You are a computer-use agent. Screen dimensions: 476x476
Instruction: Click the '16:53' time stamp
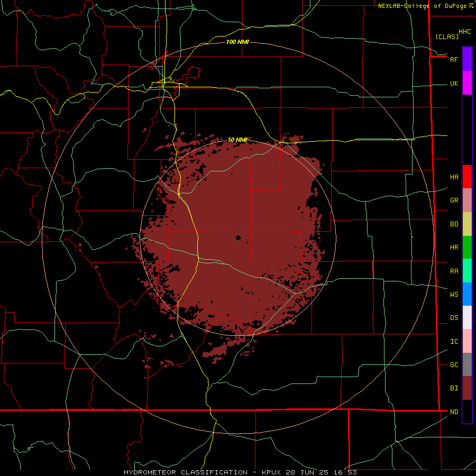tap(344, 472)
